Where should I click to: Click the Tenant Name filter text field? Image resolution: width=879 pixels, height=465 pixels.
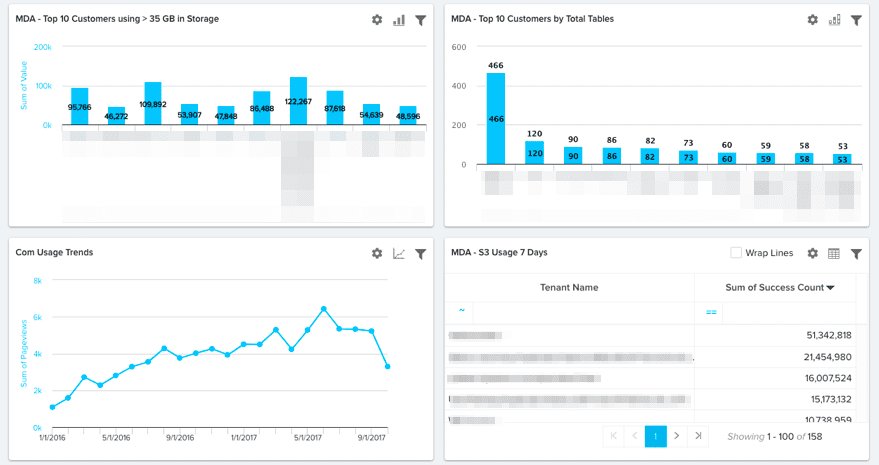580,312
